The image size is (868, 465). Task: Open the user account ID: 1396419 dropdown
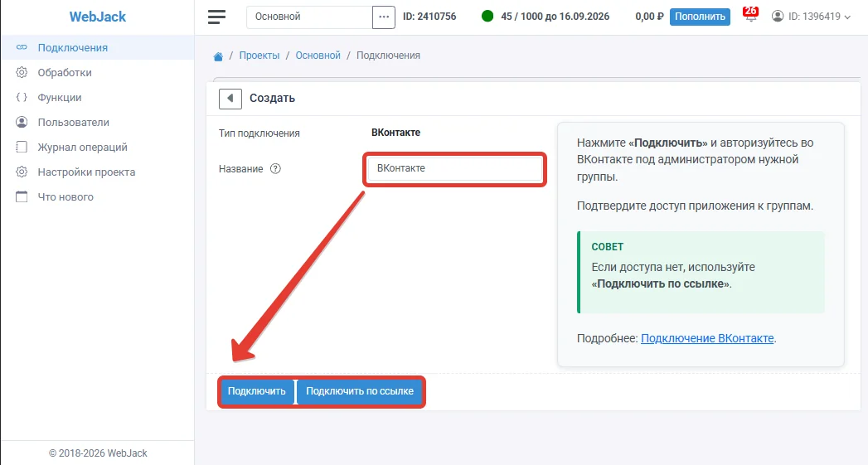[x=811, y=17]
